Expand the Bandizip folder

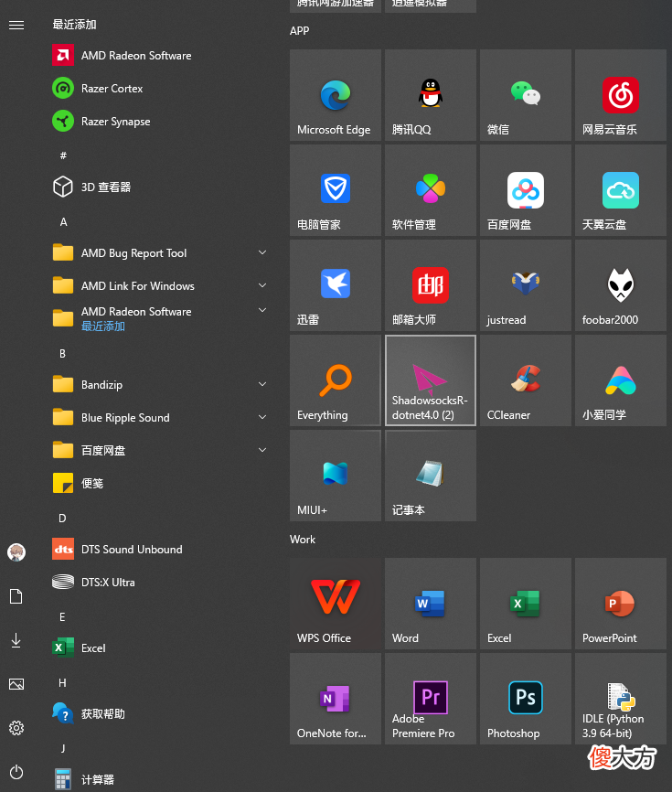[262, 384]
